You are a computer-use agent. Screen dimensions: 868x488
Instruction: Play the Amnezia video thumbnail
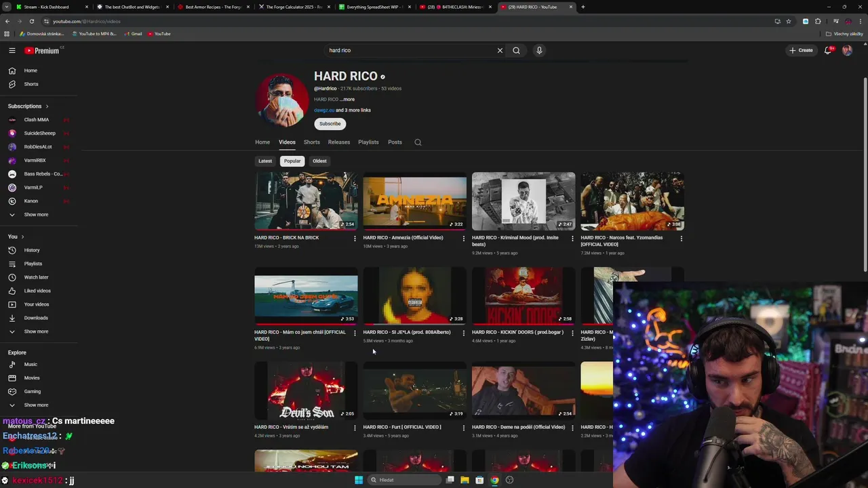[x=415, y=201]
